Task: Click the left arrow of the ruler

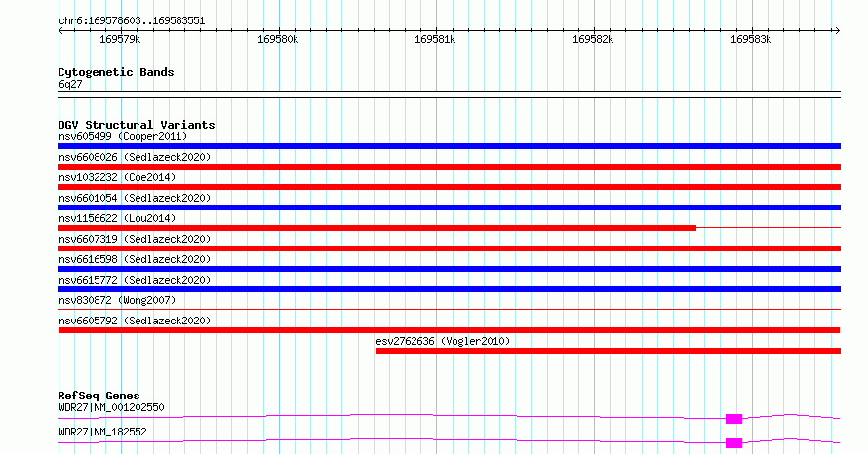Action: (60, 31)
